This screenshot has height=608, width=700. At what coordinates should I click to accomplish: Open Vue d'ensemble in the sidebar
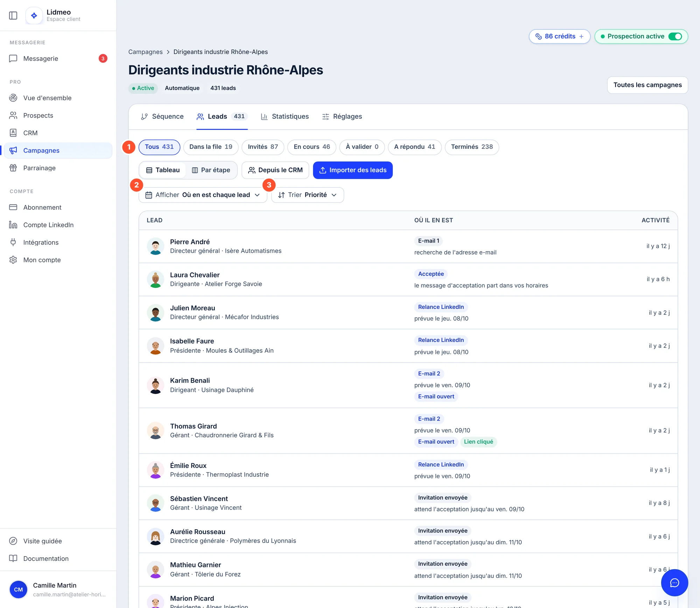point(58,98)
